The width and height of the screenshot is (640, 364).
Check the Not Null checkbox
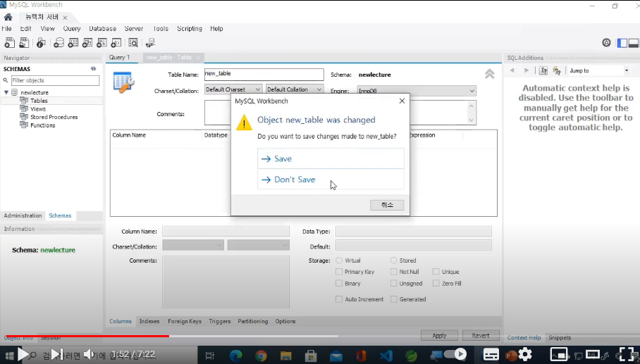[393, 272]
